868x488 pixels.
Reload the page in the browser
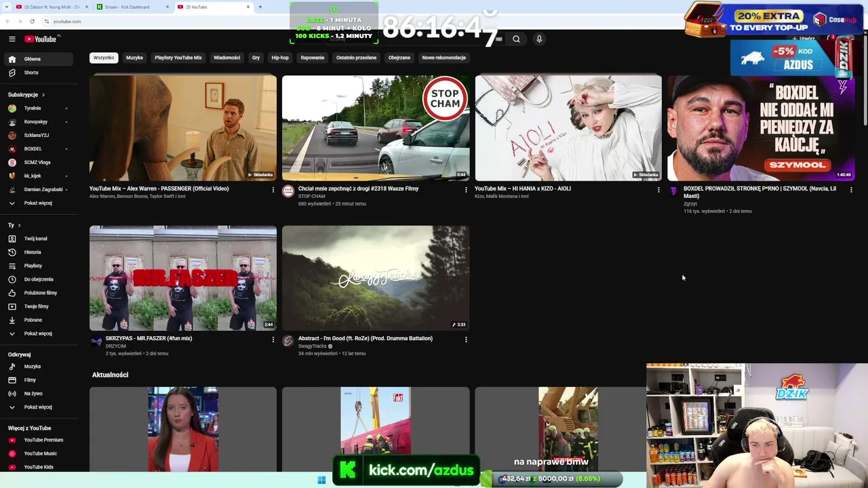pyautogui.click(x=32, y=21)
